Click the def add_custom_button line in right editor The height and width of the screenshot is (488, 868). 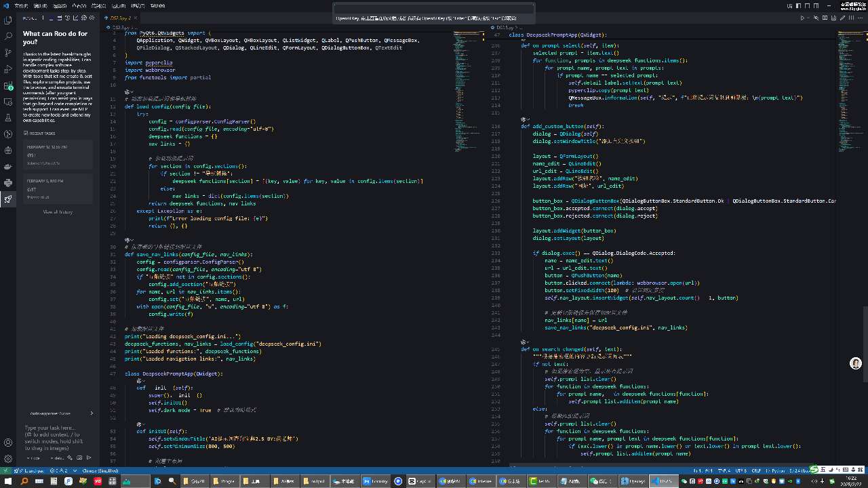point(562,126)
